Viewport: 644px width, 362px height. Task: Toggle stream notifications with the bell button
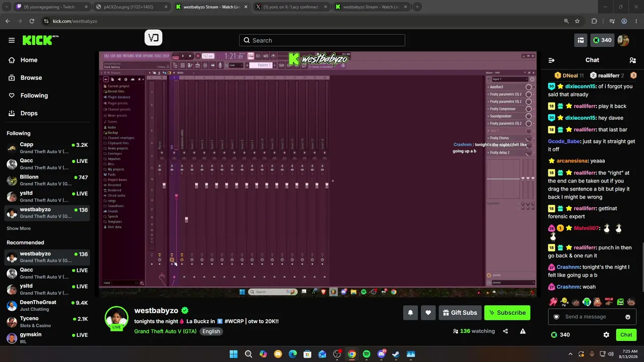411,313
